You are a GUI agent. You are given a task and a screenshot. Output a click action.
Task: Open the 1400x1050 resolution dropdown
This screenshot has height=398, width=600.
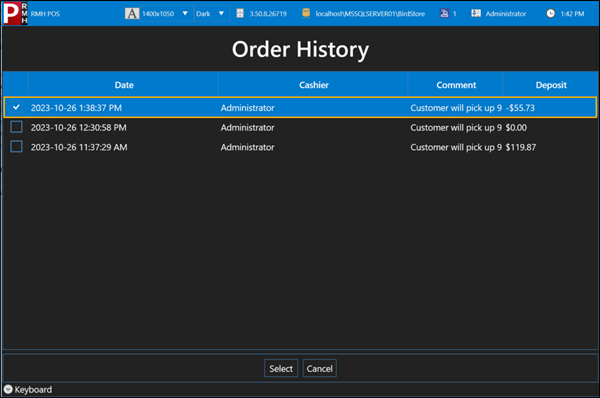(165, 14)
